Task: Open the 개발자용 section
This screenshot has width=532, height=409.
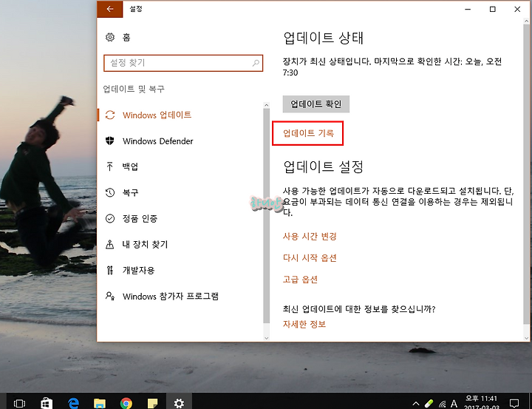Action: click(x=138, y=270)
